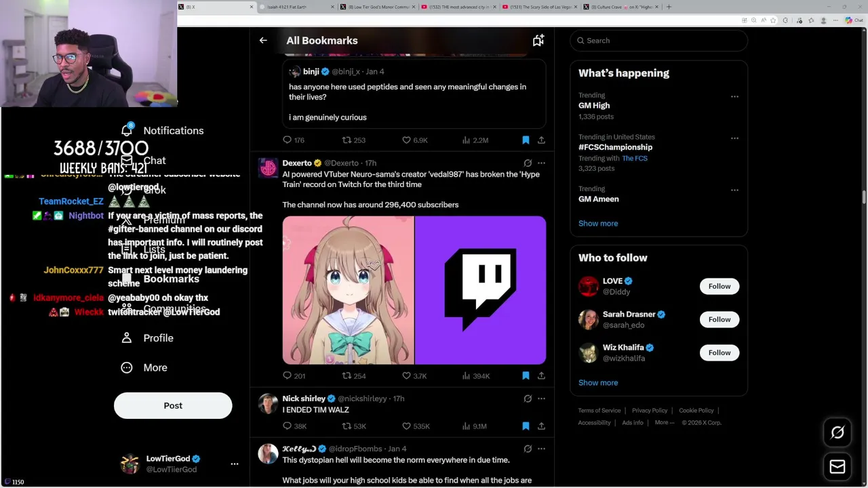Viewport: 868px width, 488px height.
Task: Open the Notifications menu item
Action: [163, 131]
